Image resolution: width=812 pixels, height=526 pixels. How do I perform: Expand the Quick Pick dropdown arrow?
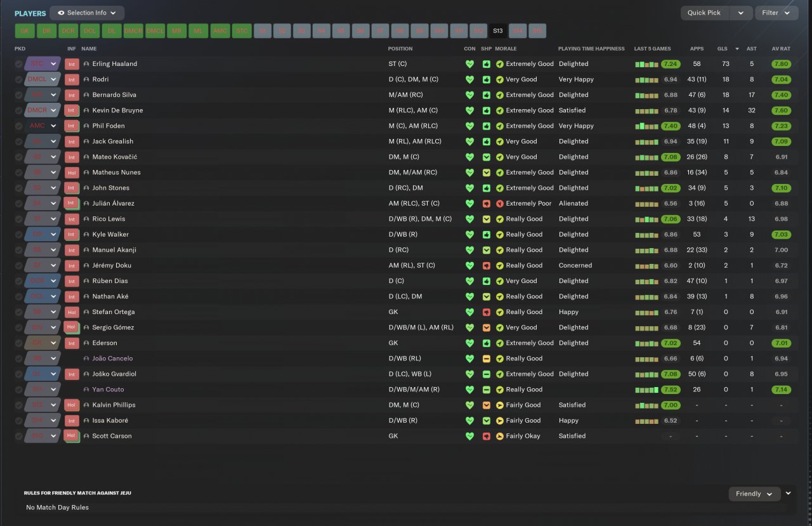tap(740, 13)
